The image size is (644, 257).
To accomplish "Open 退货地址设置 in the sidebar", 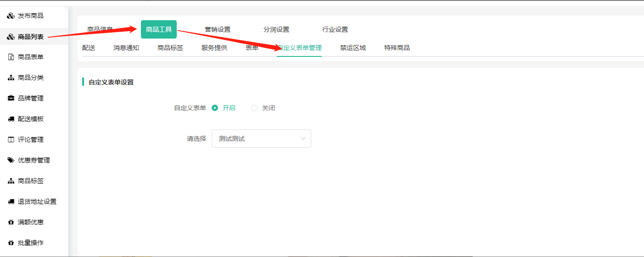I will [37, 202].
